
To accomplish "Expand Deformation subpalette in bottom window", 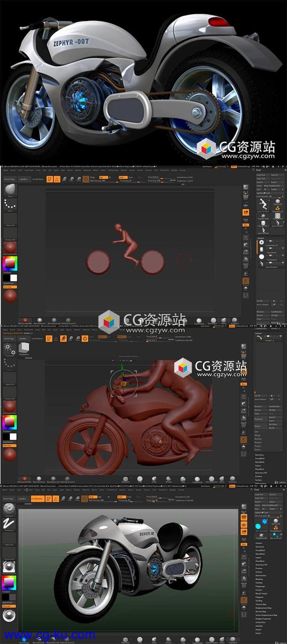I will tap(261, 575).
